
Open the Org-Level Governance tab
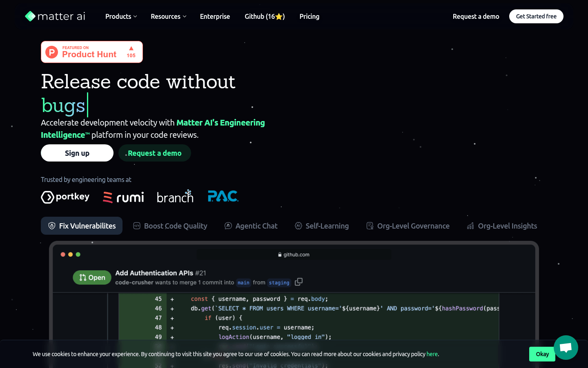point(408,226)
